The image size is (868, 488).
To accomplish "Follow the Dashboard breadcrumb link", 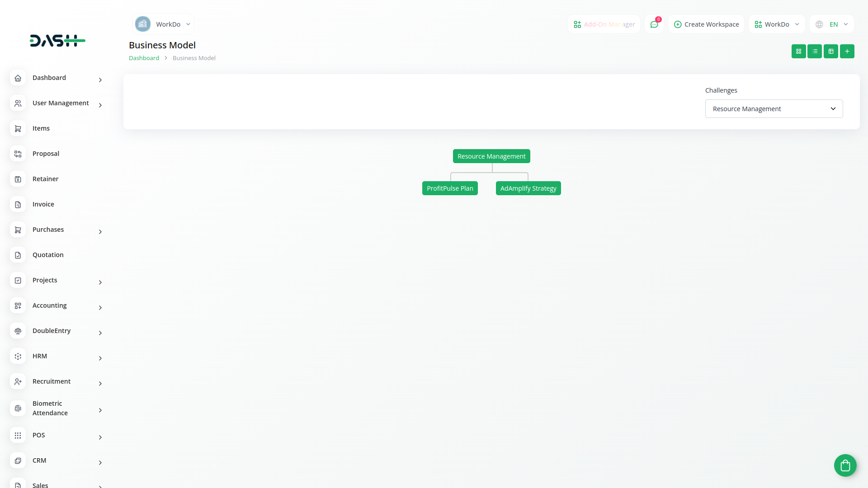I will 144,58.
